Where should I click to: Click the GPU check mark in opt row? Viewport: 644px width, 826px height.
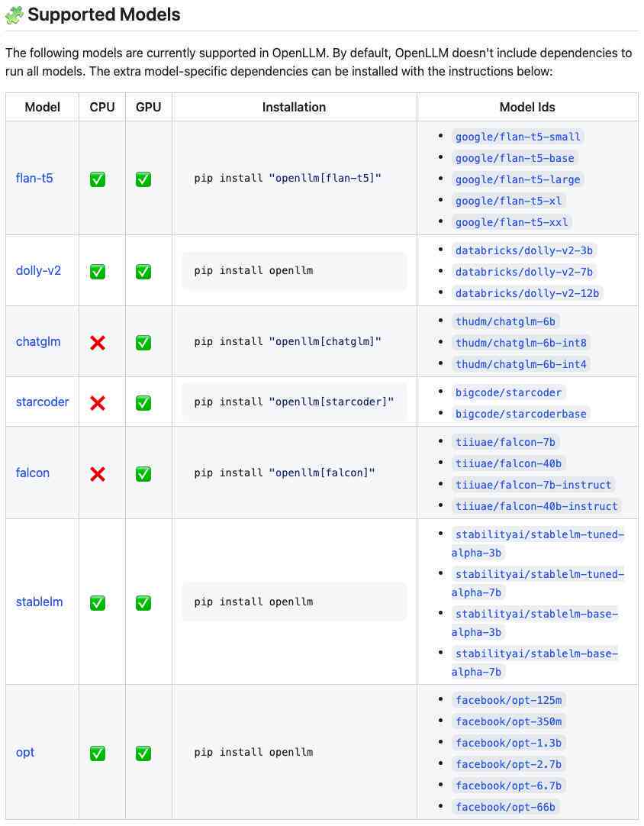tap(143, 753)
